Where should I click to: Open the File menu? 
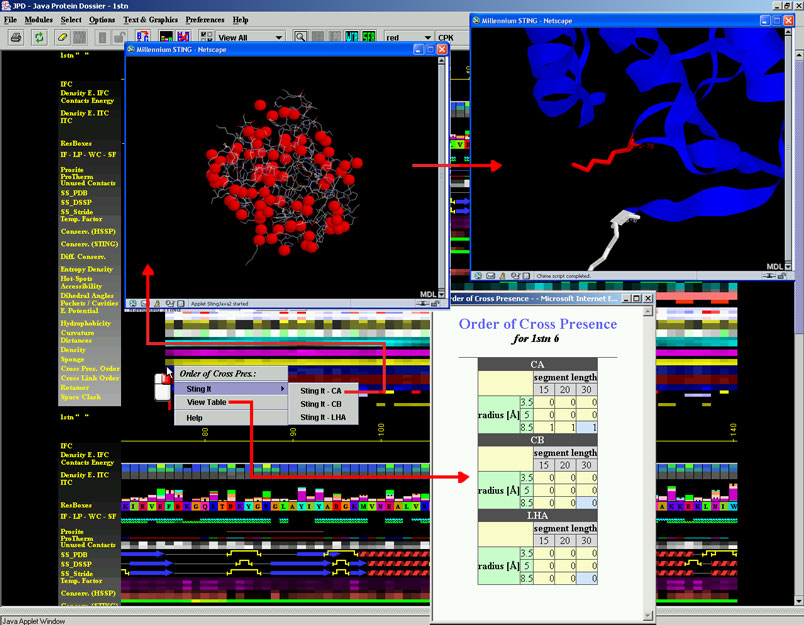coord(10,19)
